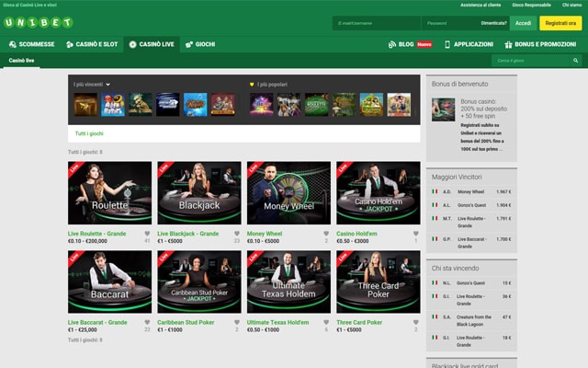Image resolution: width=588 pixels, height=368 pixels.
Task: Select the Casinò live sub-tab
Action: 21,61
